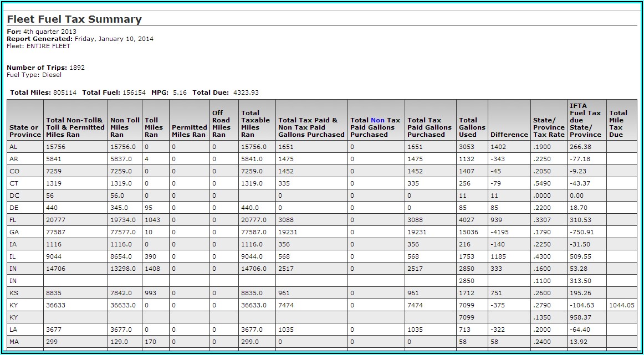
Task: Click the 'Non Toll Miles Ran' column header
Action: tap(125, 127)
